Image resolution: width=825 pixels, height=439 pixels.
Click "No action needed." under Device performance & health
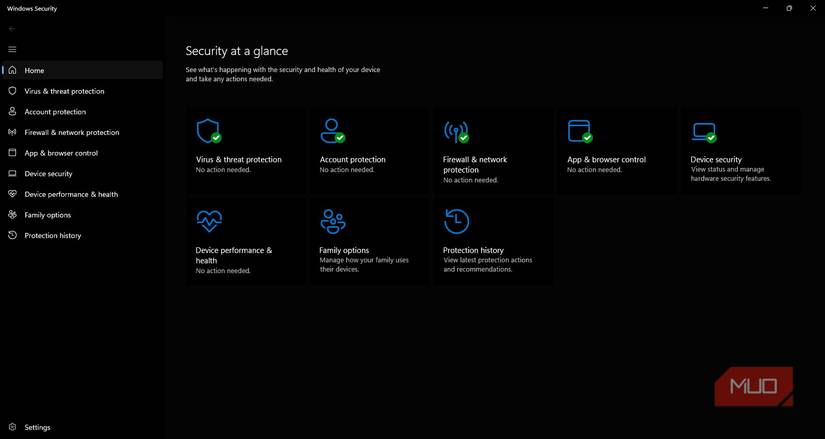click(223, 271)
